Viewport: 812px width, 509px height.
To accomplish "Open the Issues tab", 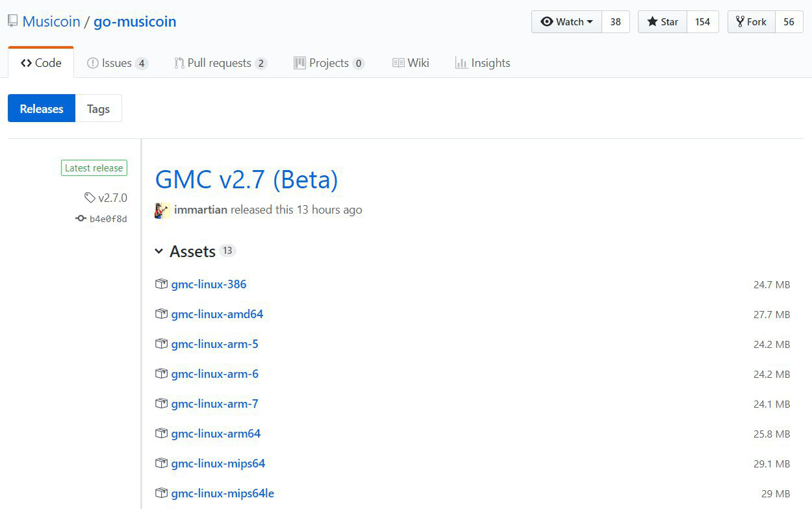I will point(117,63).
